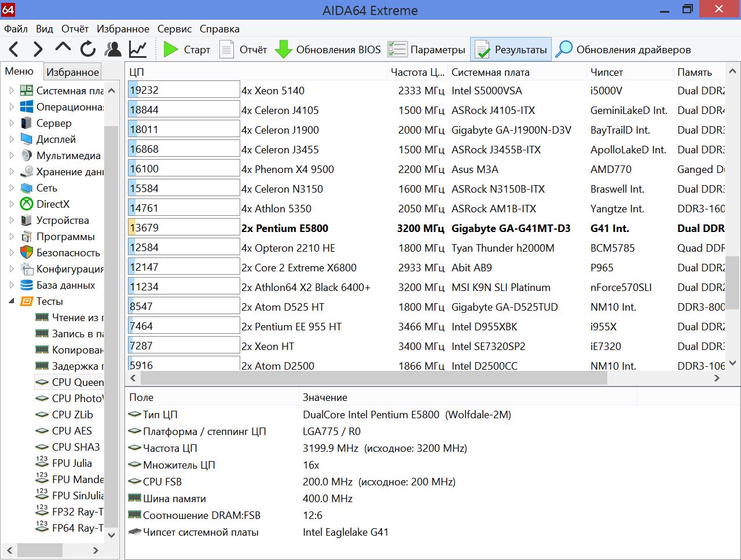Screen dimensions: 741x560
Task: Click the sidebar horizontal scroll-right arrow
Action: (96, 550)
